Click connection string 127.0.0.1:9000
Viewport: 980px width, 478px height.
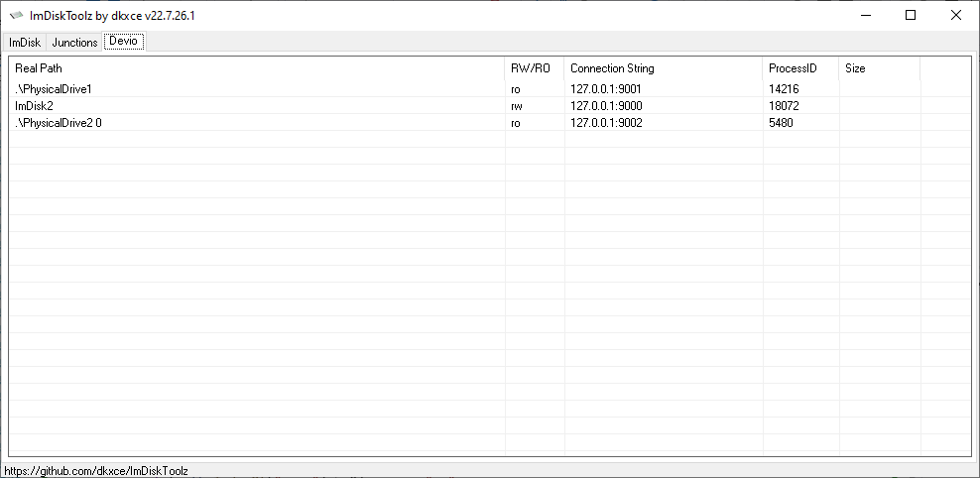click(606, 106)
